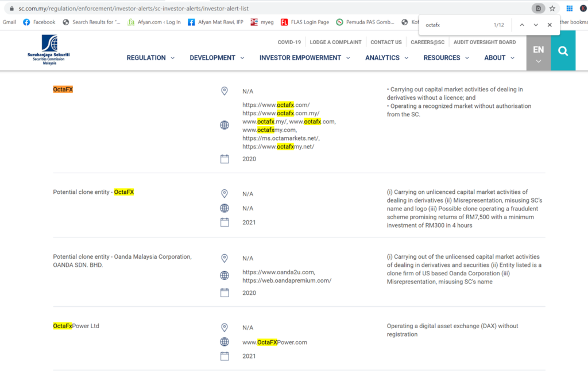Click the globe icon in OctaFX entry
The height and width of the screenshot is (374, 588).
click(225, 125)
